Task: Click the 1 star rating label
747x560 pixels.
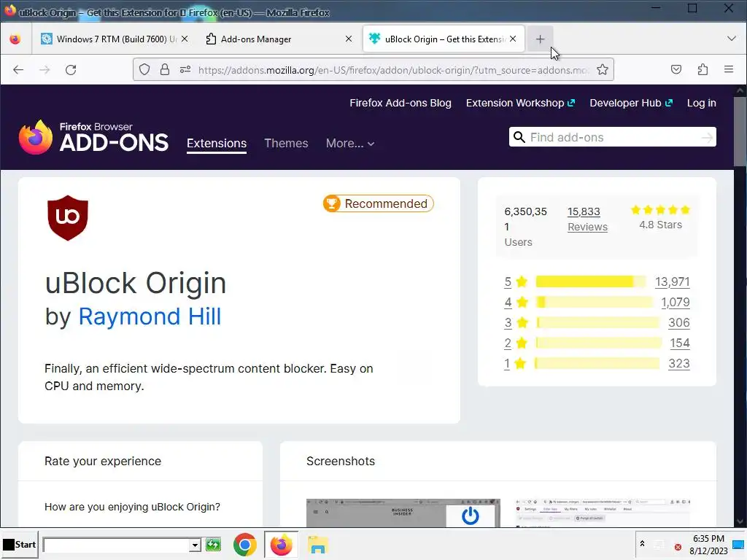Action: (515, 363)
